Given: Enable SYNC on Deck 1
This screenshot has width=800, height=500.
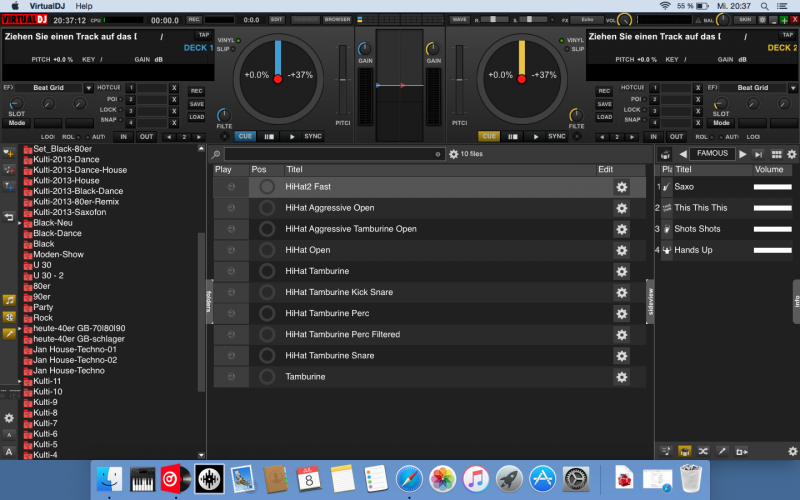Looking at the screenshot, I should point(313,136).
